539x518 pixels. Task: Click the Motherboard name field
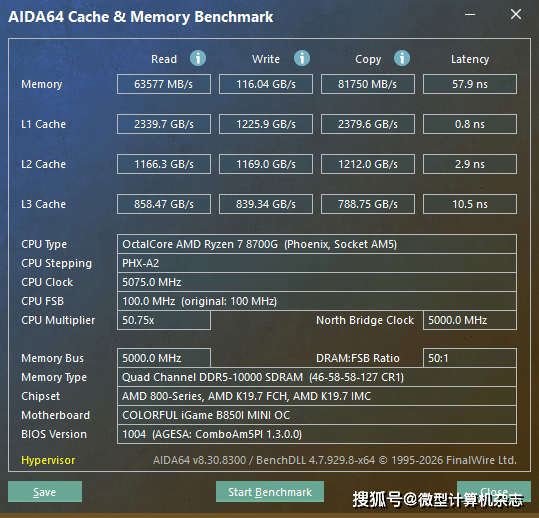click(x=317, y=415)
